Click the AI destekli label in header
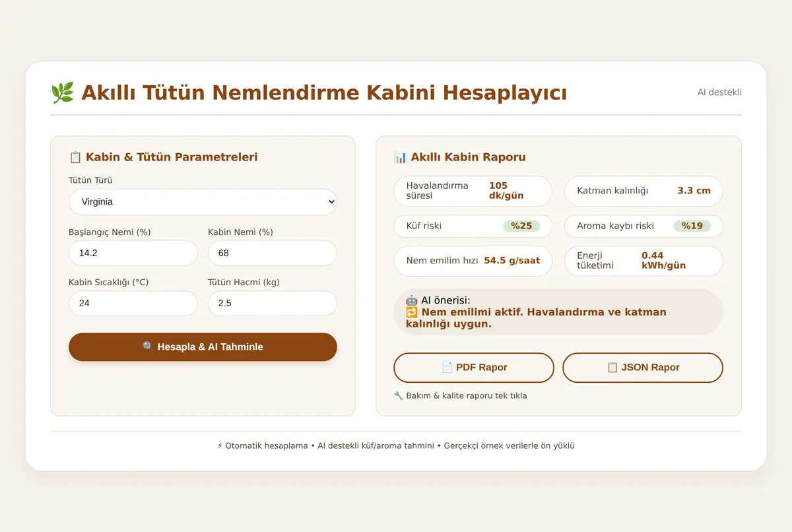 tap(719, 92)
